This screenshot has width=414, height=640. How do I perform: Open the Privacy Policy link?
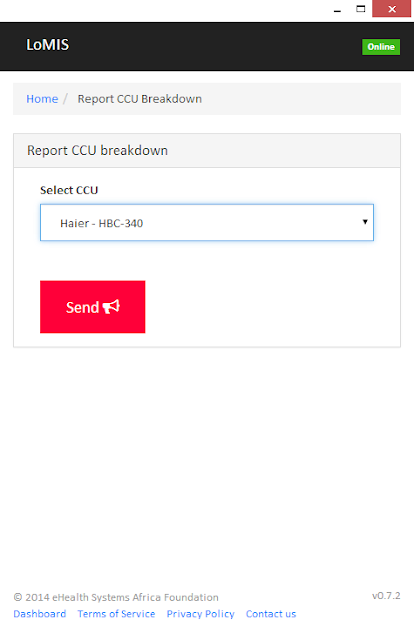pos(200,614)
